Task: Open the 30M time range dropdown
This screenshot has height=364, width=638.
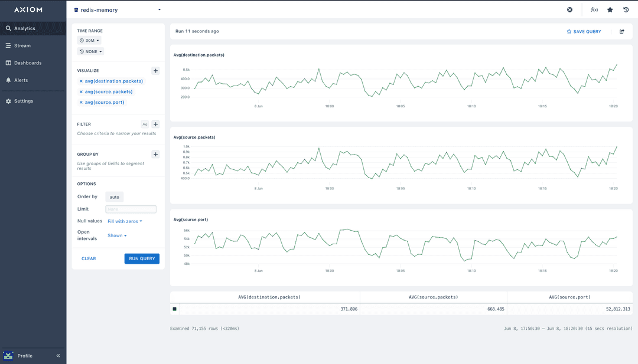Action: pyautogui.click(x=89, y=40)
